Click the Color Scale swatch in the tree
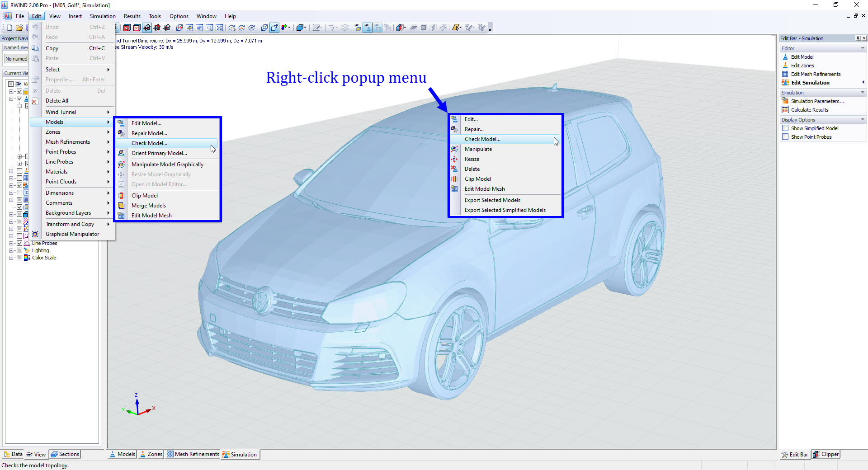Image resolution: width=868 pixels, height=470 pixels. tap(25, 258)
